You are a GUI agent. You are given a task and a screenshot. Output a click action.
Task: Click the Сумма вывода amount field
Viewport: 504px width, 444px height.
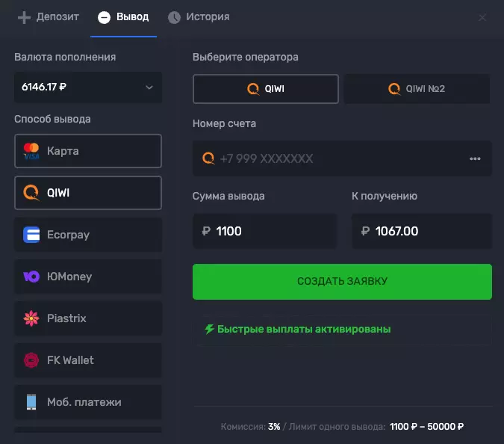click(265, 232)
